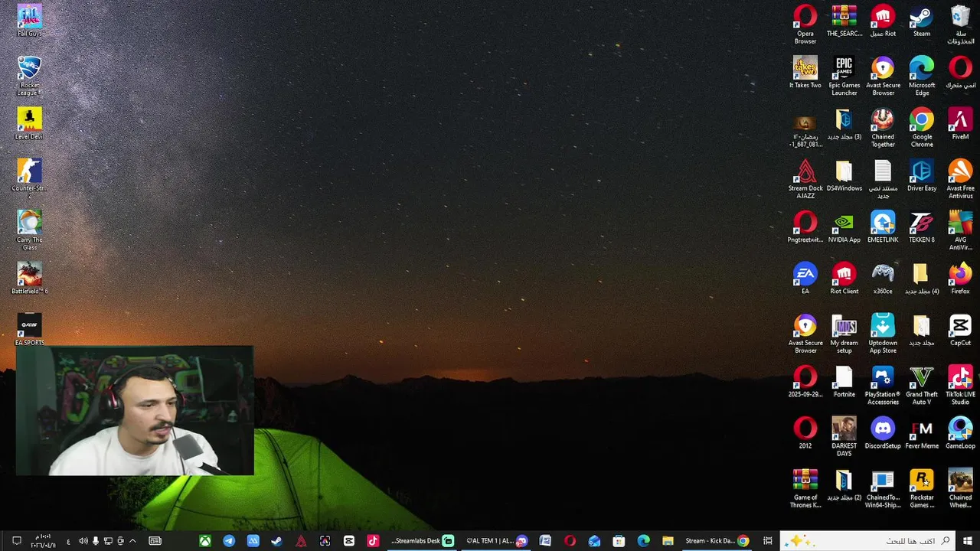
Task: Switch to the Stream - Kick Chrome window
Action: click(x=717, y=541)
